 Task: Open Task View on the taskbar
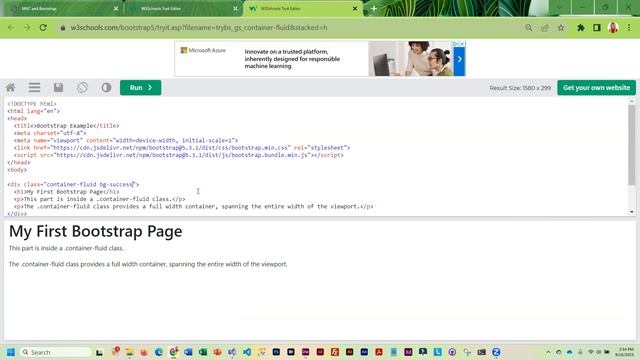99,352
